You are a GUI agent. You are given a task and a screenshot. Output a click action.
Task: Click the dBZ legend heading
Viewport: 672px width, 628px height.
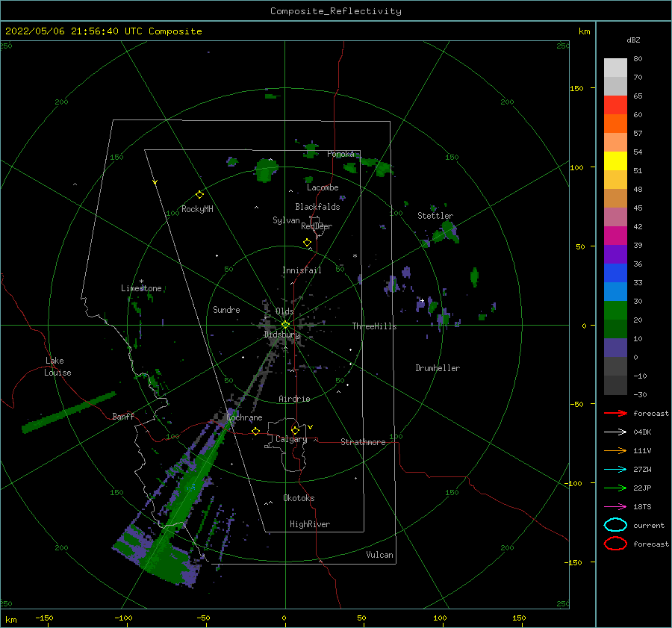[x=633, y=40]
